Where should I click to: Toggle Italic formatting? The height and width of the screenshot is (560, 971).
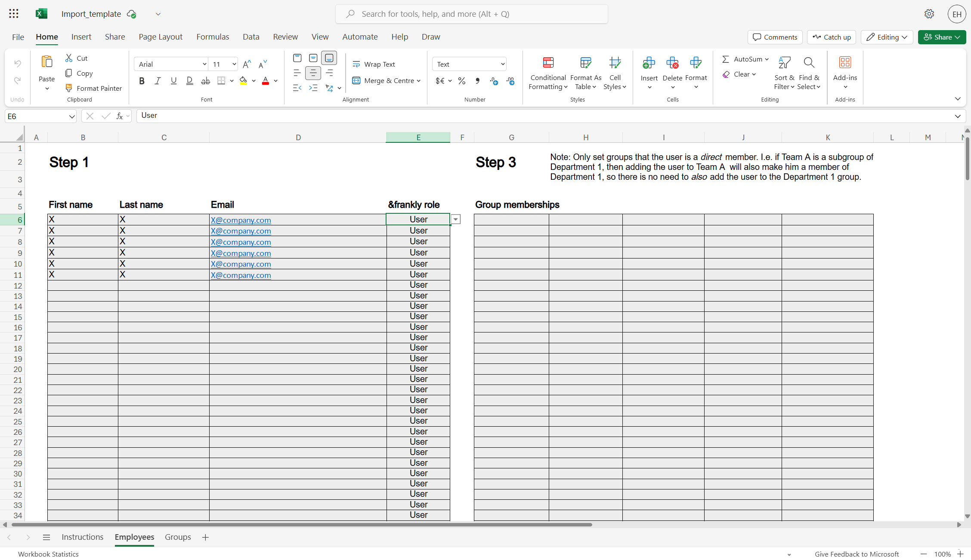[158, 81]
